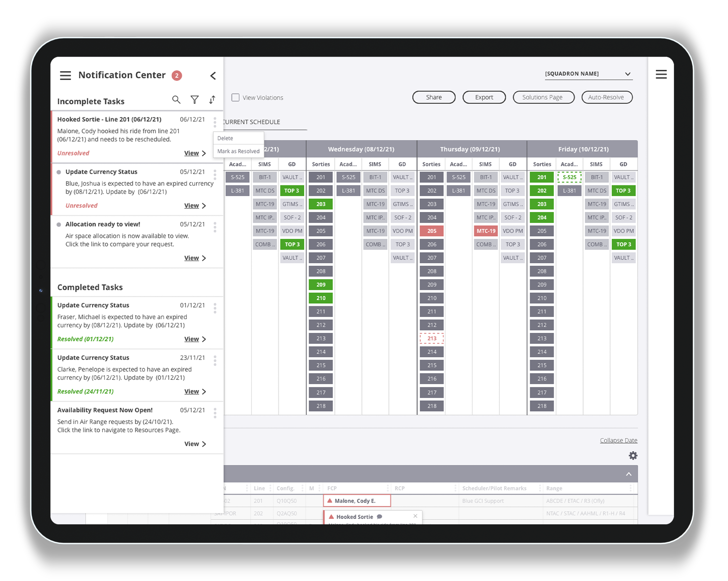
Task: Select the Current Schedule tab
Action: (x=251, y=122)
